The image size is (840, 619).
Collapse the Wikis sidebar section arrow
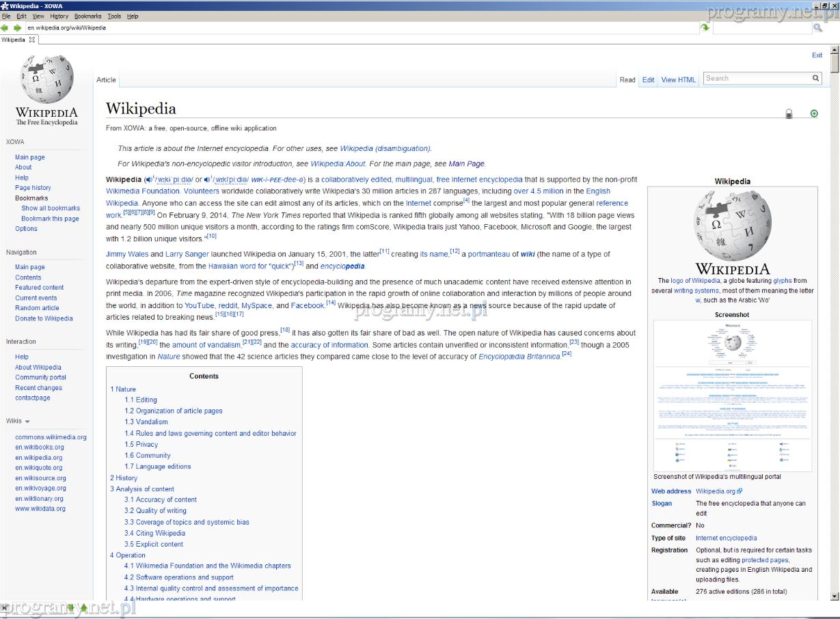27,422
